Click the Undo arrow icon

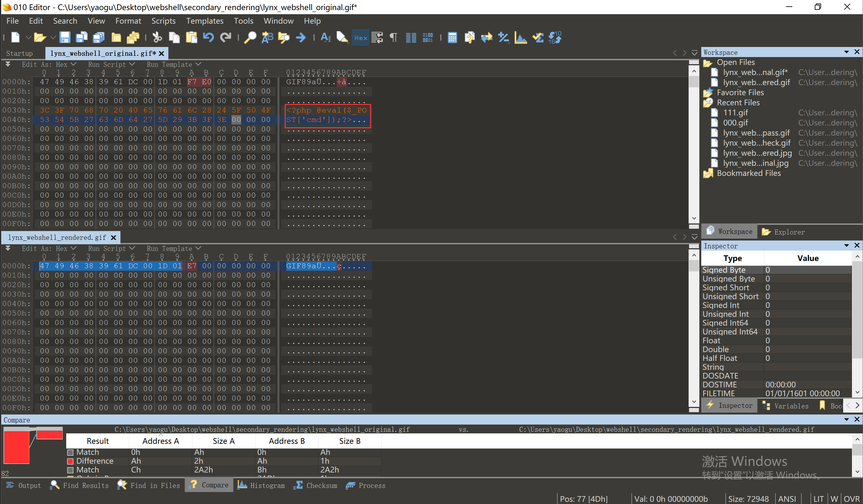click(208, 37)
